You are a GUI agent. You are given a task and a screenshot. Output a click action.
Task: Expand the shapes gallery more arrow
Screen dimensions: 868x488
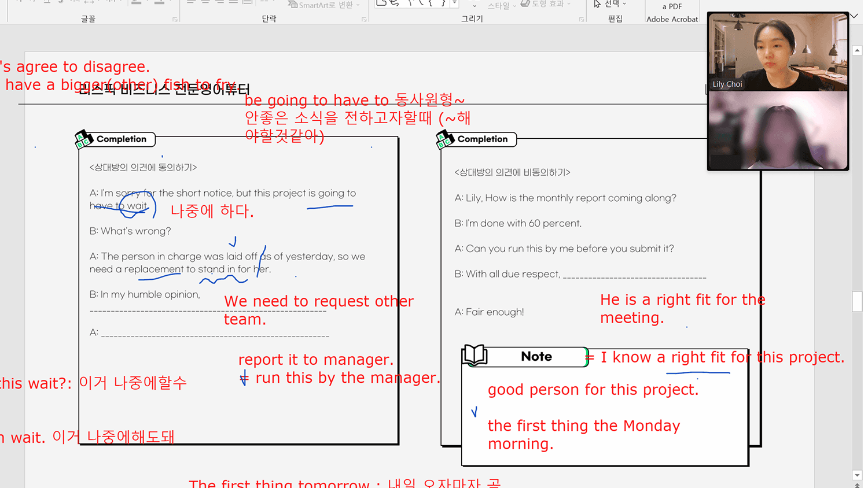(x=455, y=4)
